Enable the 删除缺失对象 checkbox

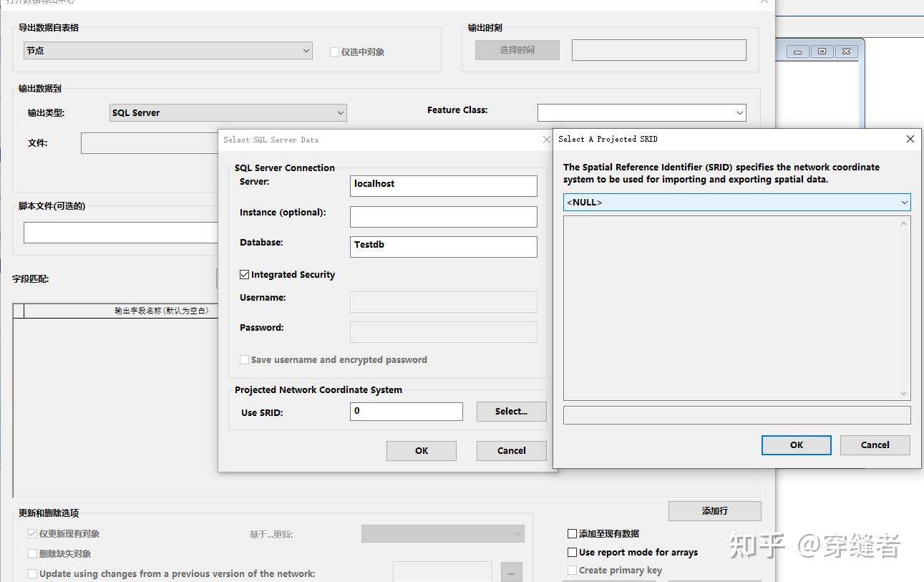(x=32, y=553)
